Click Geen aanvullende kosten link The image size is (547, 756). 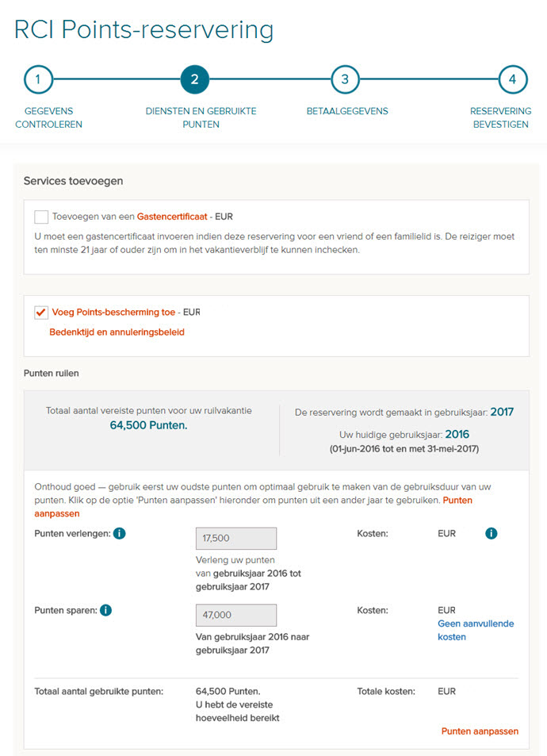click(x=476, y=630)
